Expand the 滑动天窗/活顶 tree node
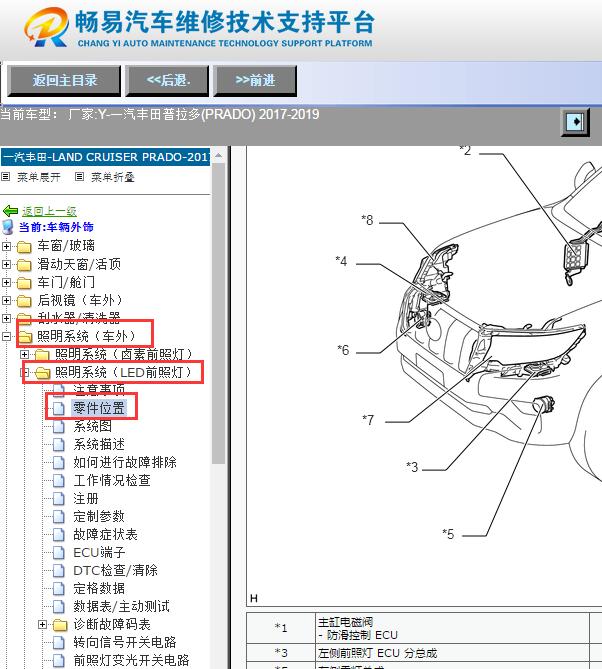Screen dimensions: 602x669 point(6,265)
